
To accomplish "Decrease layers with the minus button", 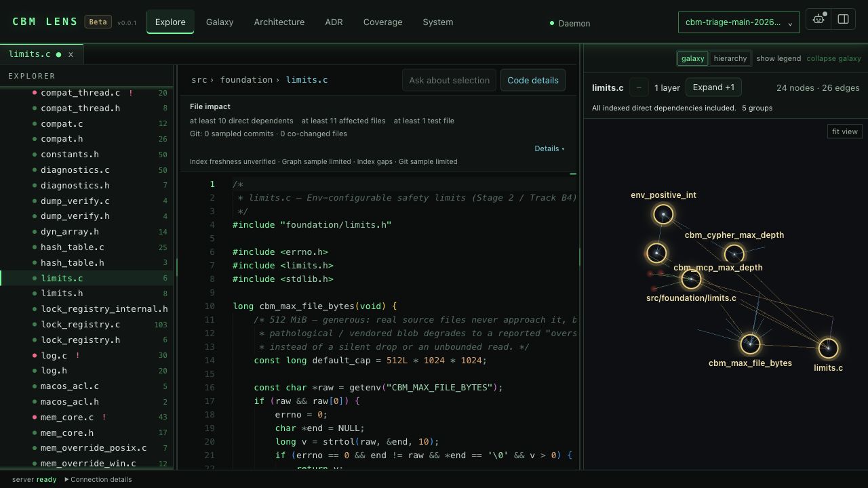I will tap(639, 87).
